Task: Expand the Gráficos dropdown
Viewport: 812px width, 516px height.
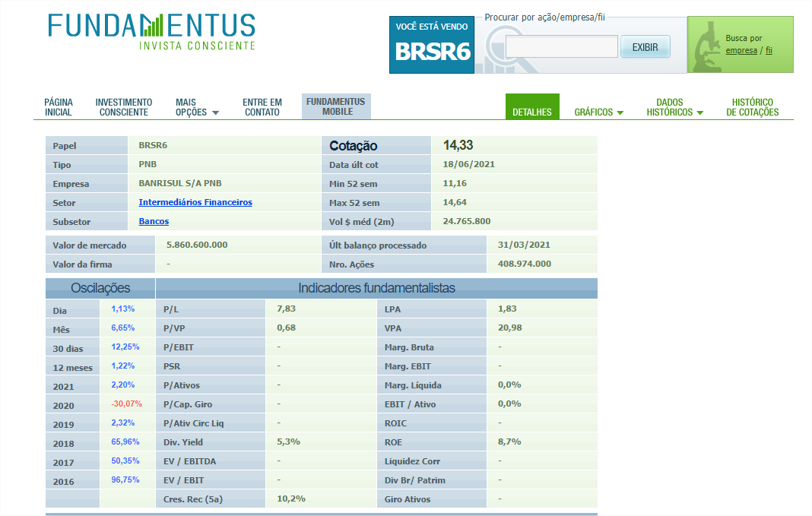Action: (598, 112)
